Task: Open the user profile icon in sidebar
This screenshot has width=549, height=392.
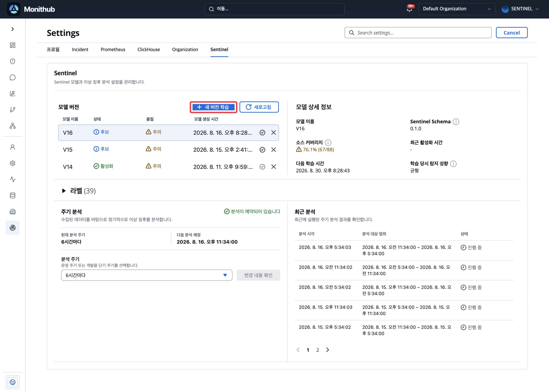Action: click(x=13, y=147)
